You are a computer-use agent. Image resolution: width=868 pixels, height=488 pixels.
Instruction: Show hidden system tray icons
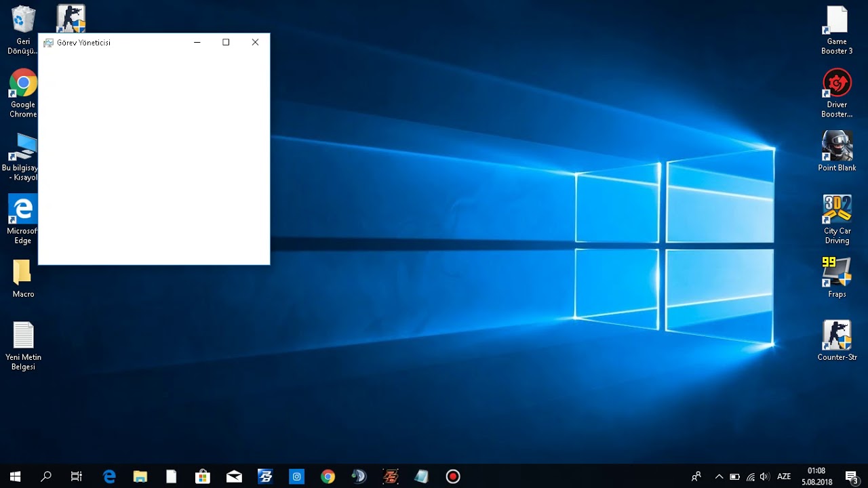click(x=719, y=476)
